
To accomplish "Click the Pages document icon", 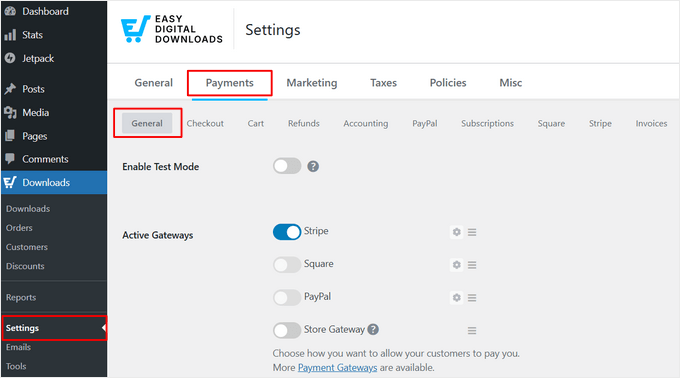I will point(10,136).
